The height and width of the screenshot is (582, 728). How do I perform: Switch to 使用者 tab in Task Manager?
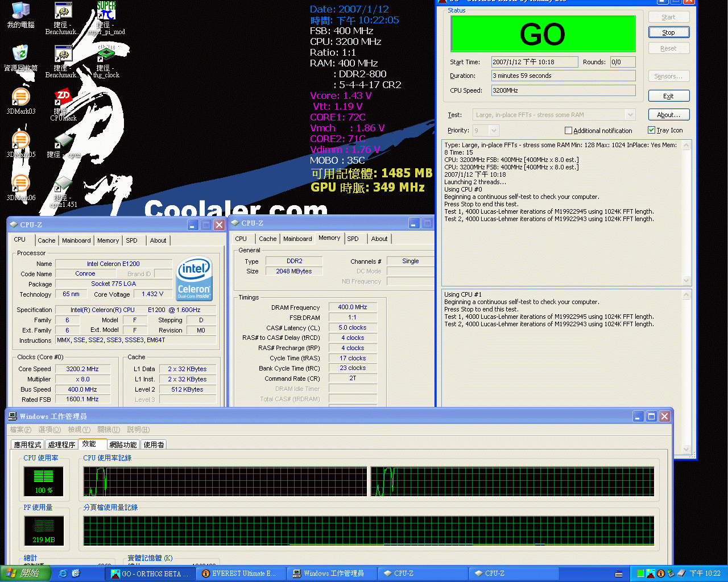click(x=154, y=444)
